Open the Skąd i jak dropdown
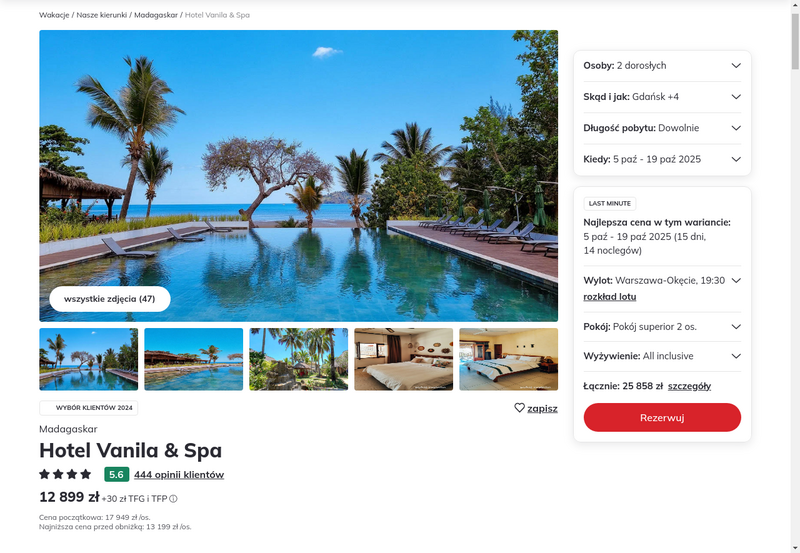Image resolution: width=800 pixels, height=553 pixels. [662, 97]
